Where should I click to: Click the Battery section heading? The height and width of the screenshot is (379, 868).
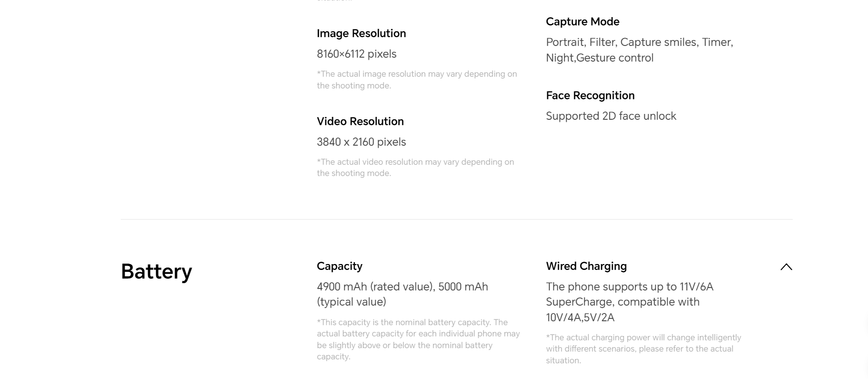[156, 271]
